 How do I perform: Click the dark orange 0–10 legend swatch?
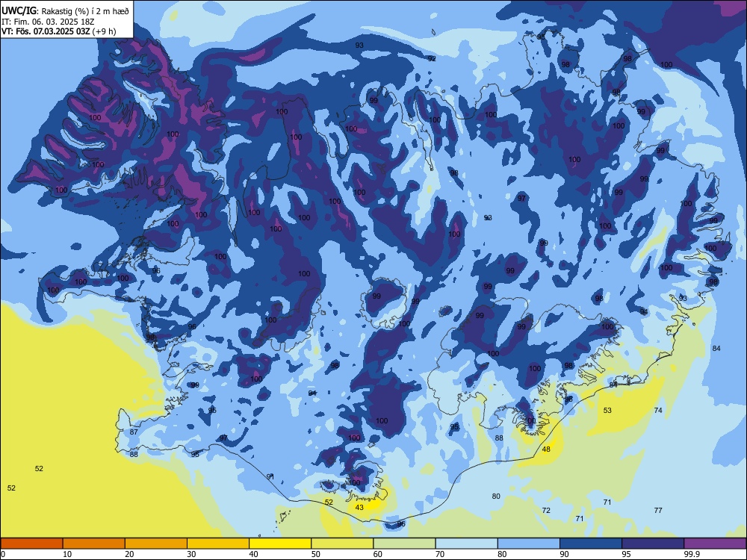click(x=31, y=544)
